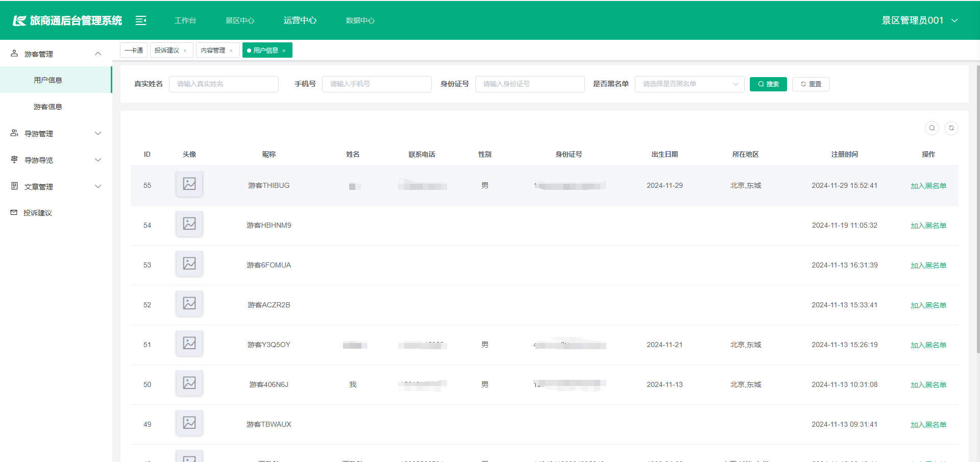The width and height of the screenshot is (980, 462).
Task: Click the 出生日期 column header
Action: (665, 154)
